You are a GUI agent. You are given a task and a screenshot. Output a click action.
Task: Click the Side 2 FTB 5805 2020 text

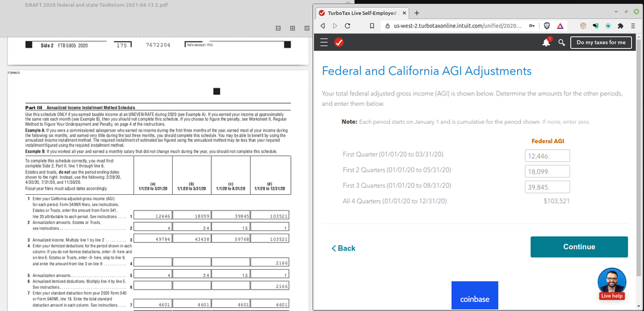click(x=64, y=45)
